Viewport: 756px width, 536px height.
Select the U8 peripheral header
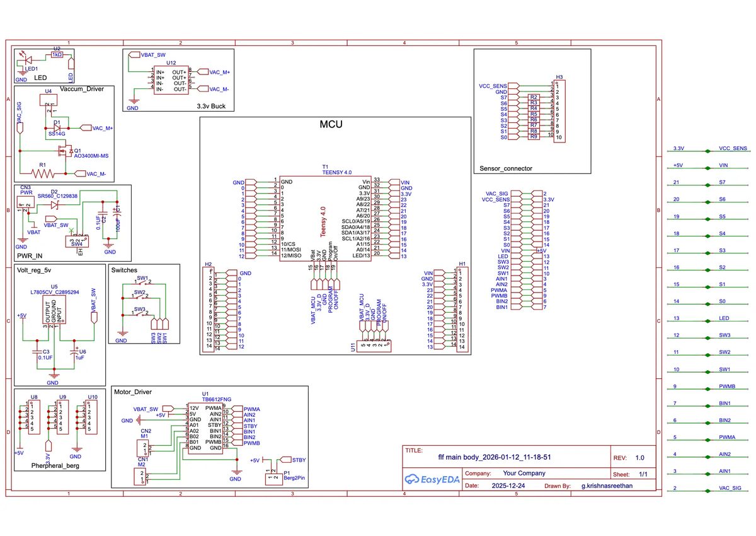33,418
